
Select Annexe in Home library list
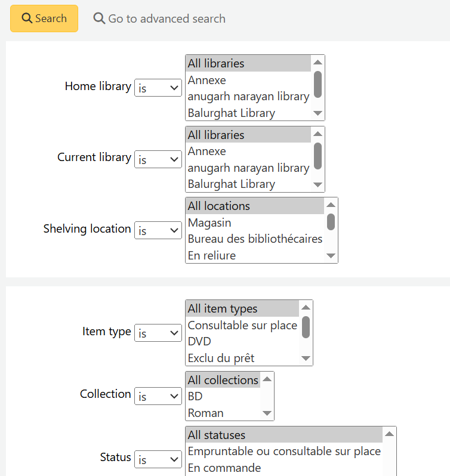point(207,80)
